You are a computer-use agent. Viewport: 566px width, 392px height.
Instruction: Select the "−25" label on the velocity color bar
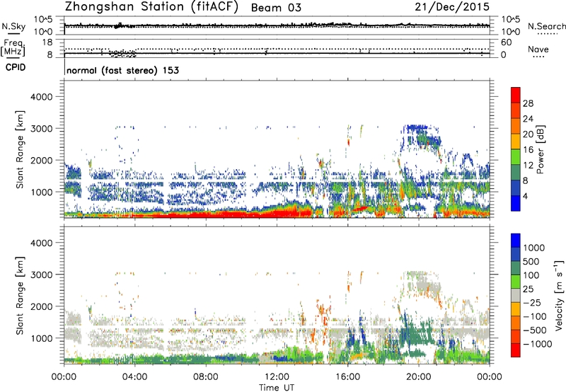point(531,302)
